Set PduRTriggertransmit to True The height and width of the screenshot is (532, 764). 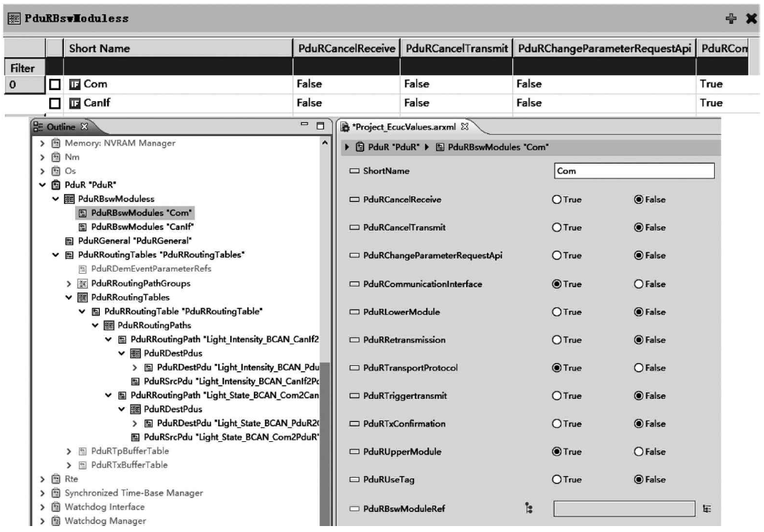click(556, 396)
